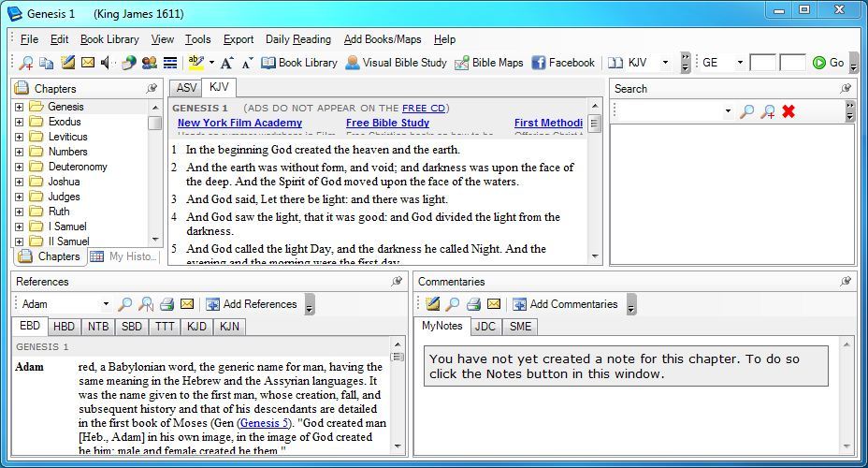Open the New York Film Academy ad link
Image resolution: width=868 pixels, height=468 pixels.
click(x=239, y=123)
